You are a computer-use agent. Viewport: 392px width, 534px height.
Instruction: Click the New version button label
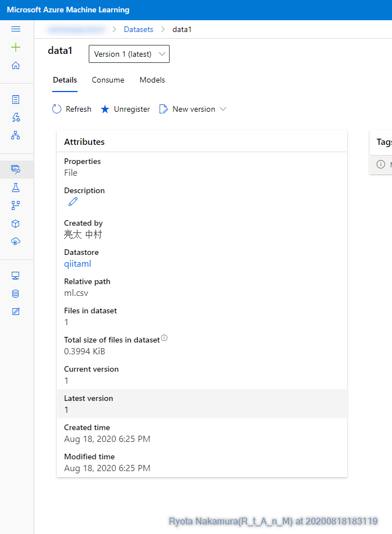click(194, 109)
